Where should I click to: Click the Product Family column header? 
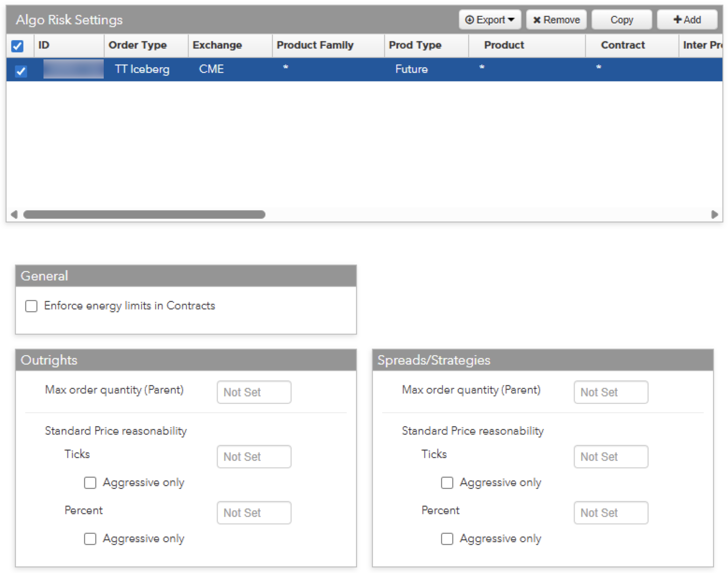[315, 45]
